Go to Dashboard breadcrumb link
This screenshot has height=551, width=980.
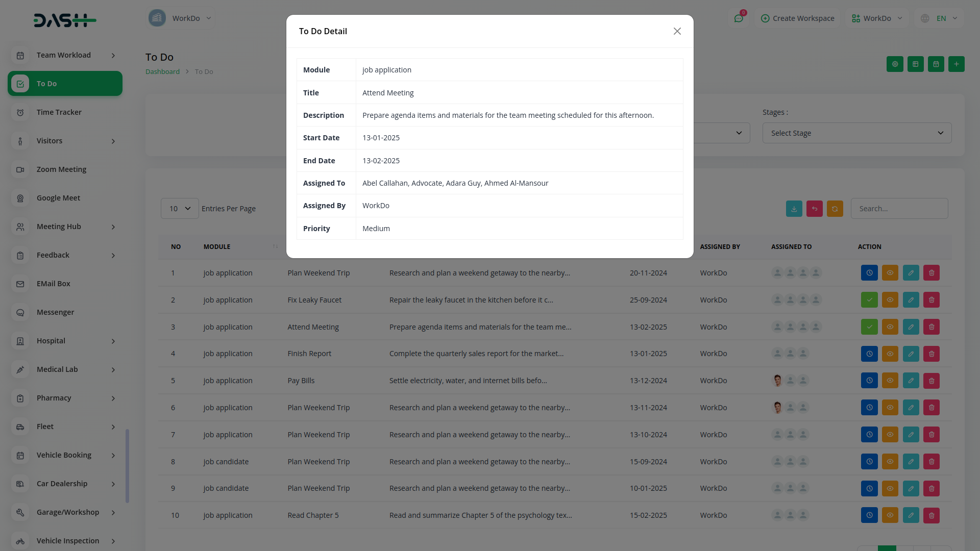(162, 71)
